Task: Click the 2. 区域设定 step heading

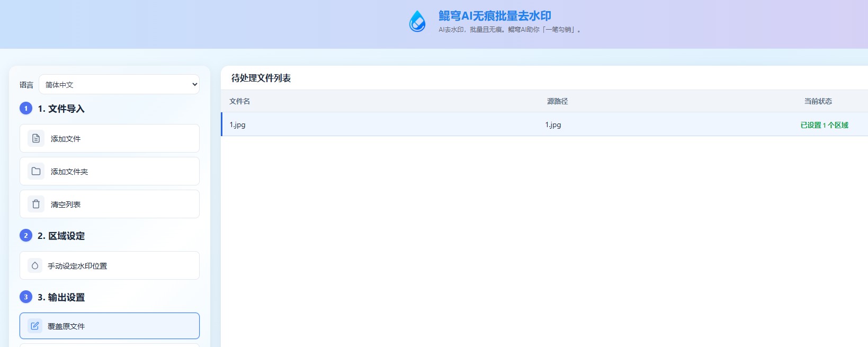Action: tap(61, 236)
